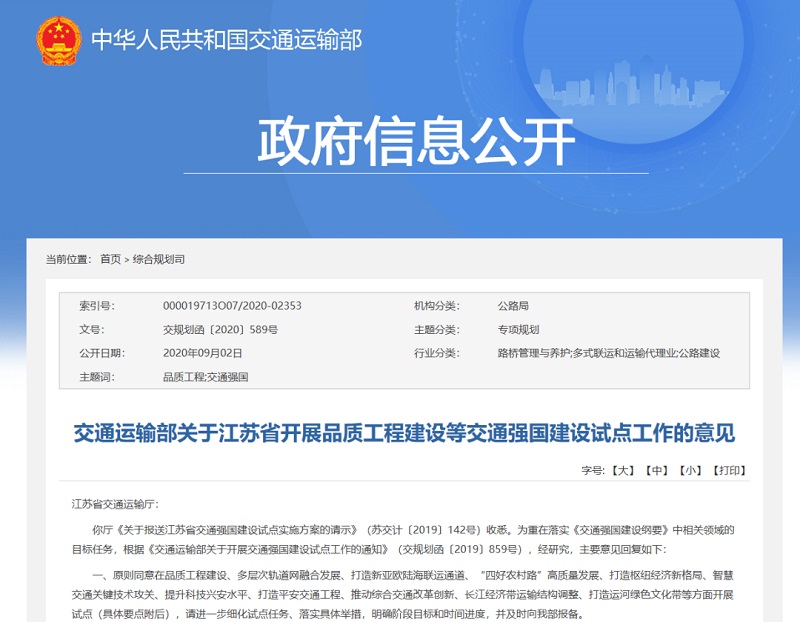Click the 江苏省交通运输厅 salutation line

[x=115, y=504]
